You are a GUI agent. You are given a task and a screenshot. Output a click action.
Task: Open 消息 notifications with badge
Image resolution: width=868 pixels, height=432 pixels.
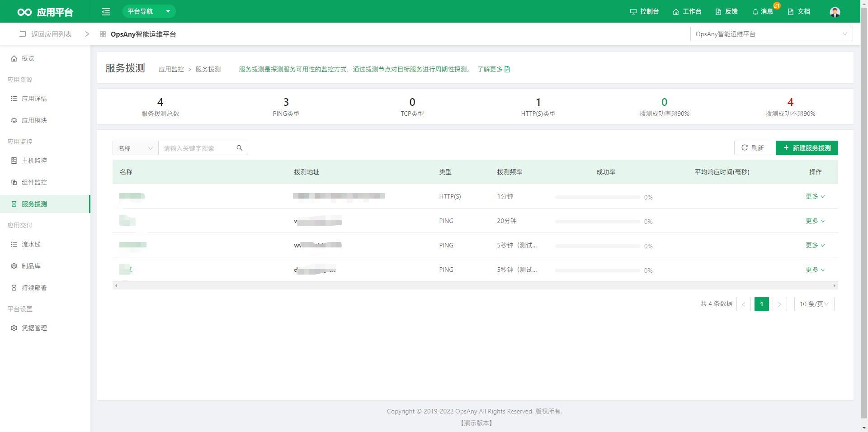tap(763, 11)
